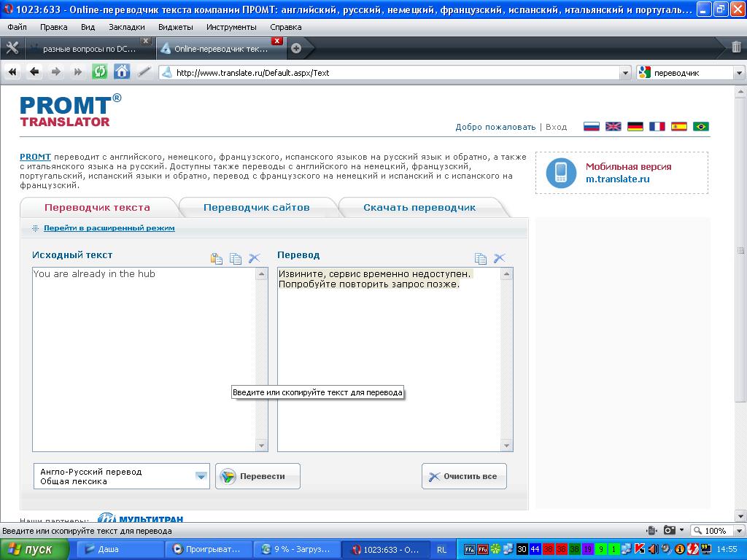747x560 pixels.
Task: Open a new tab with plus button
Action: point(296,49)
